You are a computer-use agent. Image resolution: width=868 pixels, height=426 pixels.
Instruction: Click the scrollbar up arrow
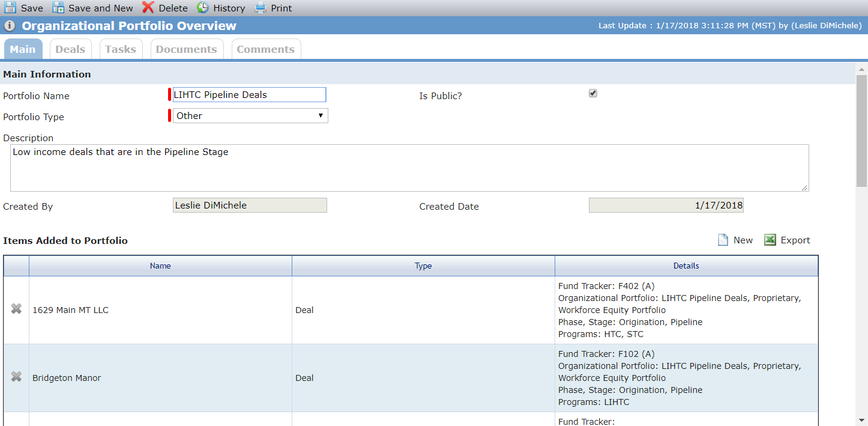click(862, 68)
